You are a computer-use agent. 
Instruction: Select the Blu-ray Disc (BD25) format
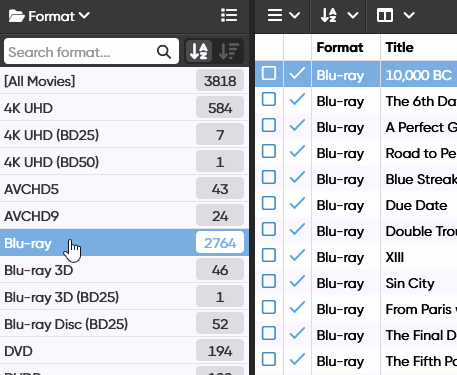(x=124, y=324)
